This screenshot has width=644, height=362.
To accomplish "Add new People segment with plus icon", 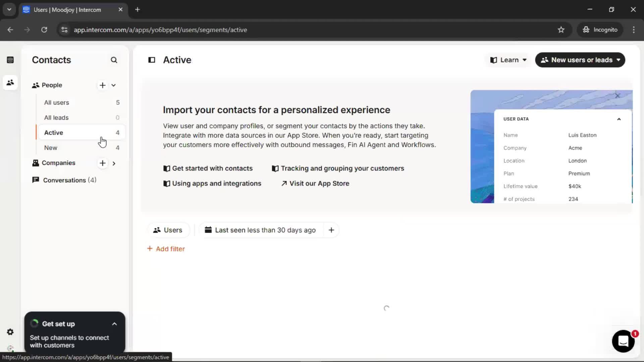I will (103, 85).
